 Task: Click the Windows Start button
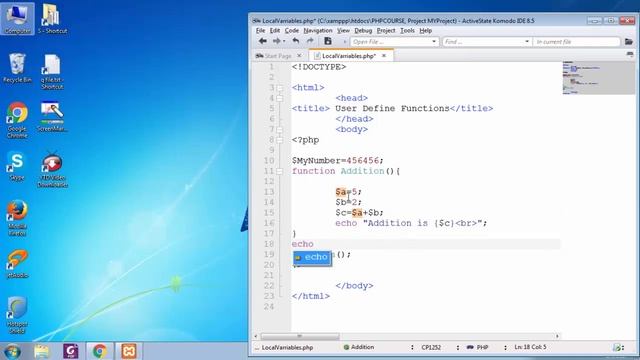(12, 351)
